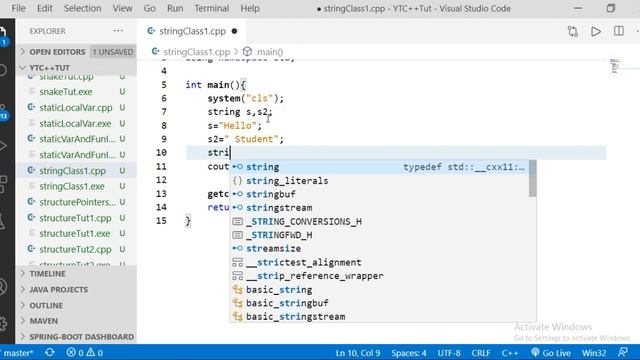The height and width of the screenshot is (360, 640).
Task: Open the Go menu
Action: point(149,8)
